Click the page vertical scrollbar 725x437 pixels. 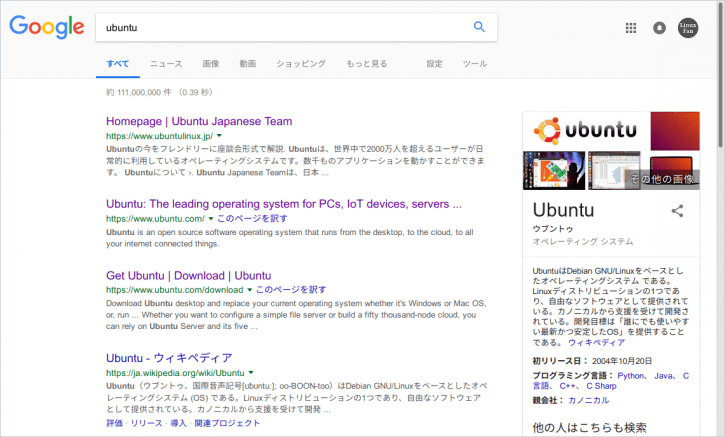click(721, 218)
